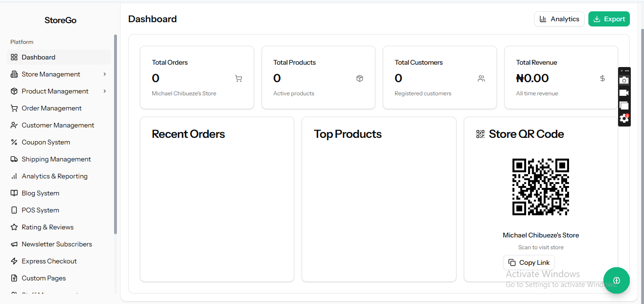Open Order Management in sidebar
This screenshot has height=304, width=644.
click(x=59, y=108)
